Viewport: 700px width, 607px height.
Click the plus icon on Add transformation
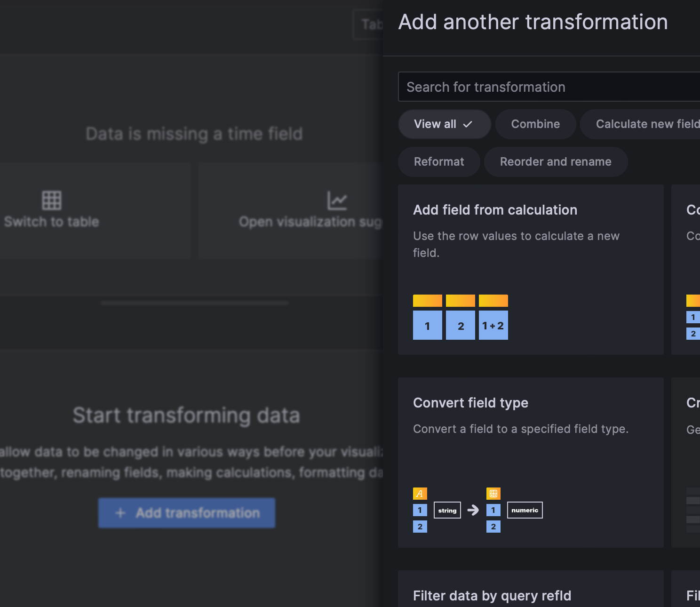coord(120,513)
